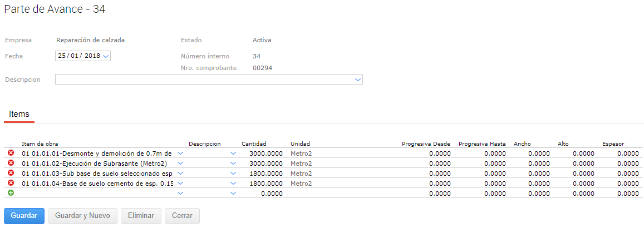Open item dropdown for Desmonte y demolición
Viewport: 644px width, 228px height.
coord(180,153)
